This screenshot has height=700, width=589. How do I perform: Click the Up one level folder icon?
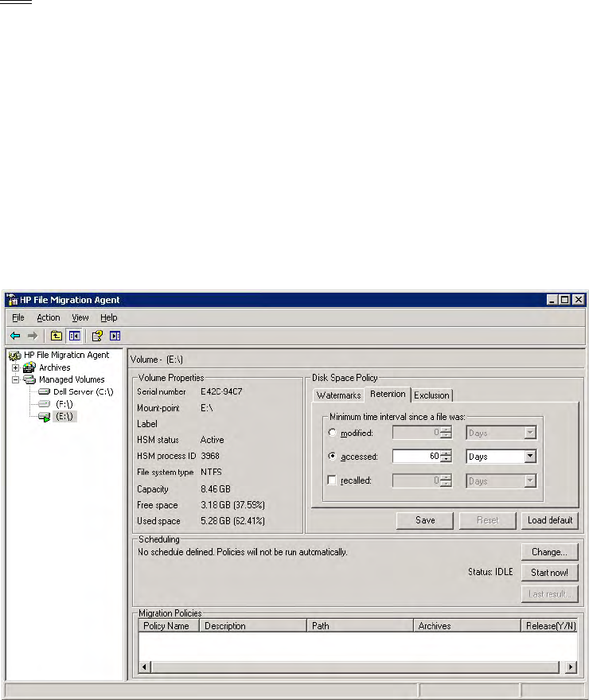pos(57,336)
